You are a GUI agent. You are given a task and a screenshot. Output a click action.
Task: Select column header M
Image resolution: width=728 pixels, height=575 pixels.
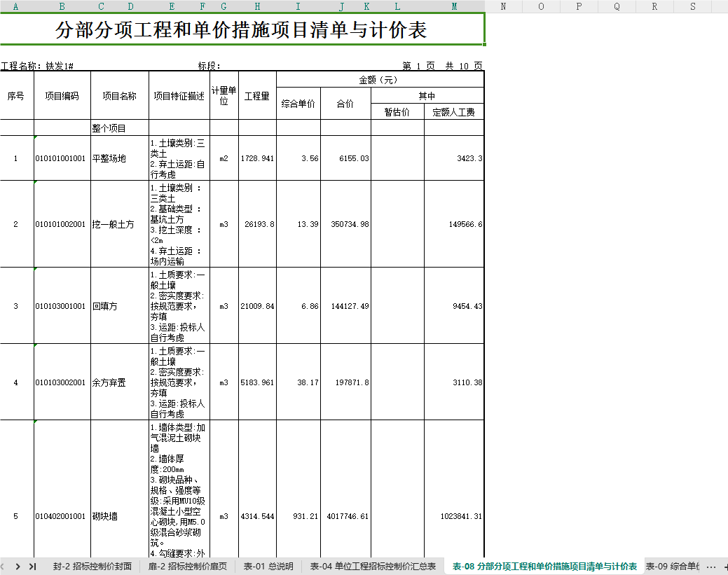tap(454, 6)
